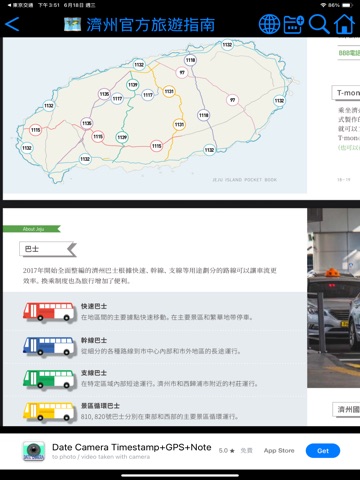The height and width of the screenshot is (480, 360).
Task: Tap the 濟州國 heading at bottom right
Action: (347, 409)
